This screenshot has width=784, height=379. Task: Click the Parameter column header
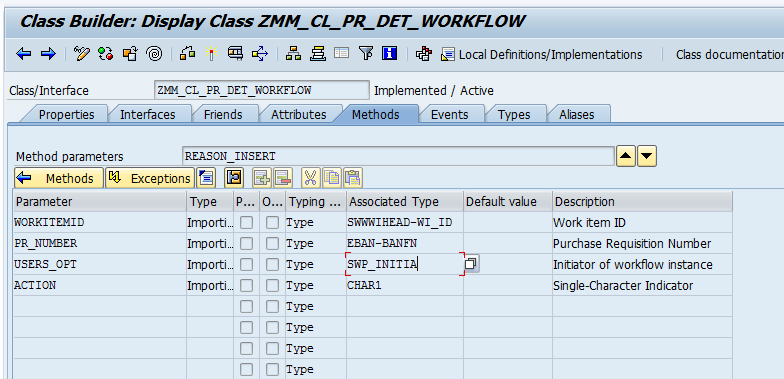100,202
